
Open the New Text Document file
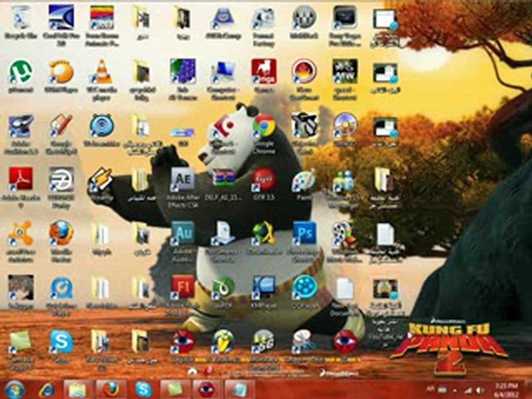click(x=344, y=297)
